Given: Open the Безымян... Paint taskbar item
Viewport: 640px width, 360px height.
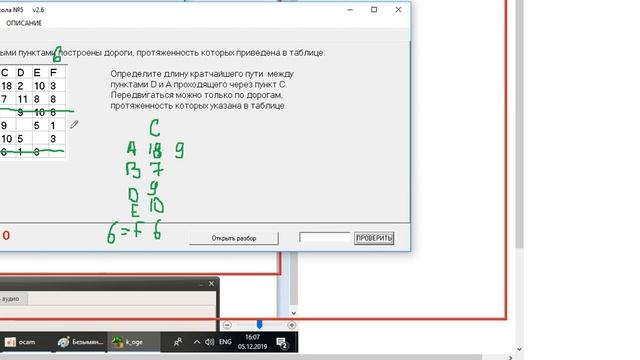Looking at the screenshot, I should tap(80, 342).
